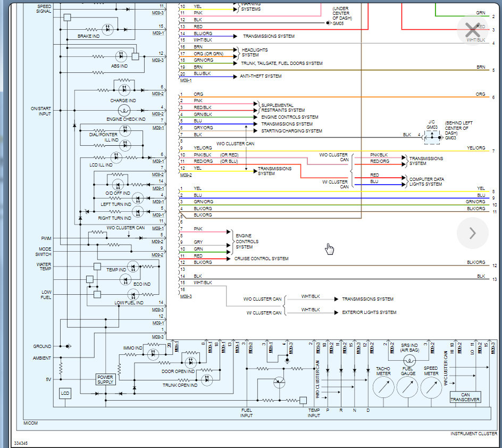Image resolution: width=502 pixels, height=448 pixels.
Task: Click the ABS IND LED symbol
Action: [x=121, y=57]
